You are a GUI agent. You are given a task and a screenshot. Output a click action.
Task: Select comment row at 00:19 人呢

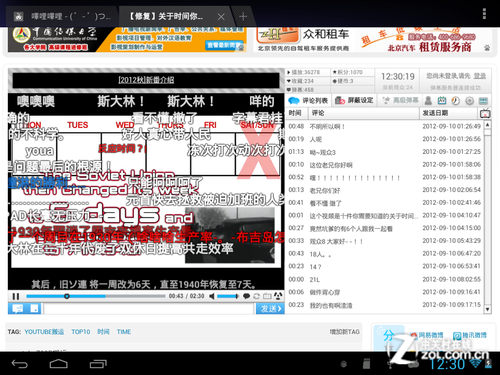click(385, 139)
